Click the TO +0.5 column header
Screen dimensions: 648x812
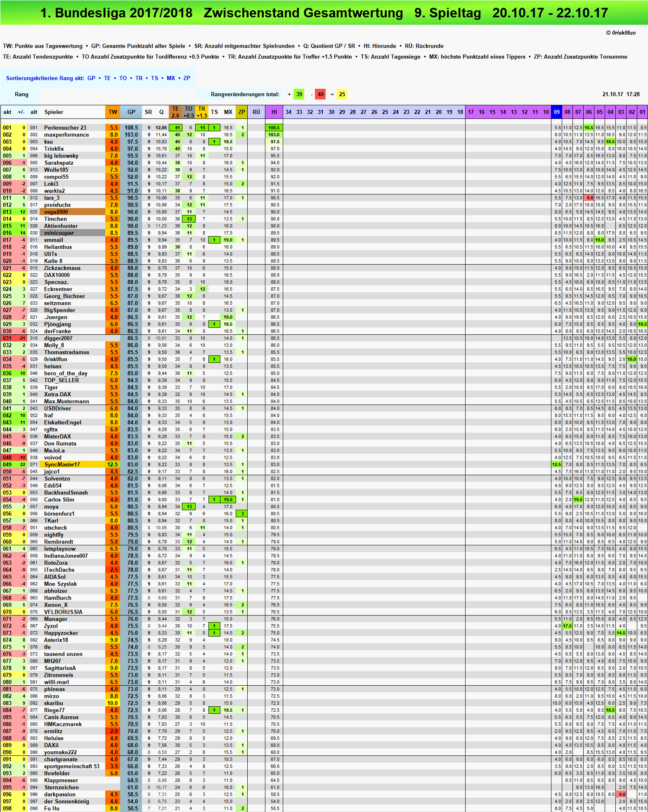(189, 112)
